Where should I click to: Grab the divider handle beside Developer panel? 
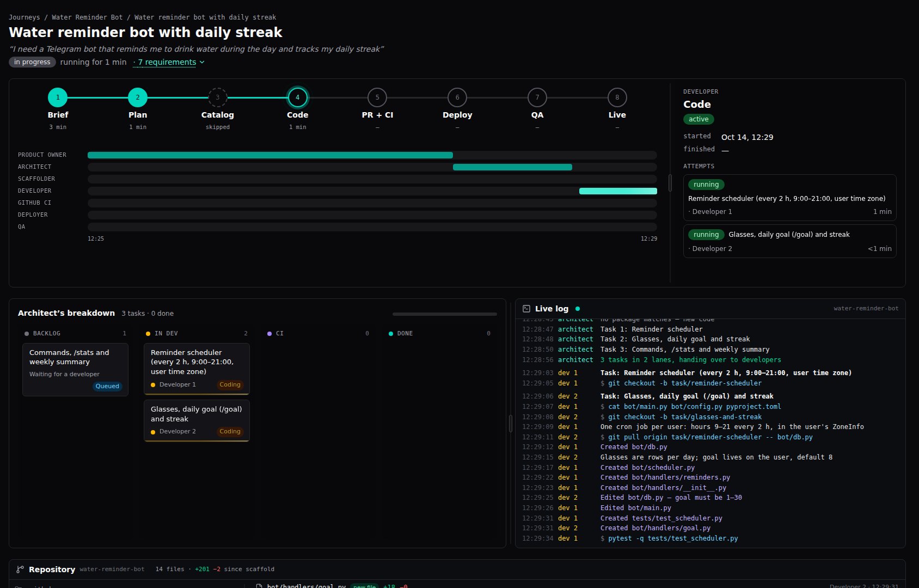670,183
